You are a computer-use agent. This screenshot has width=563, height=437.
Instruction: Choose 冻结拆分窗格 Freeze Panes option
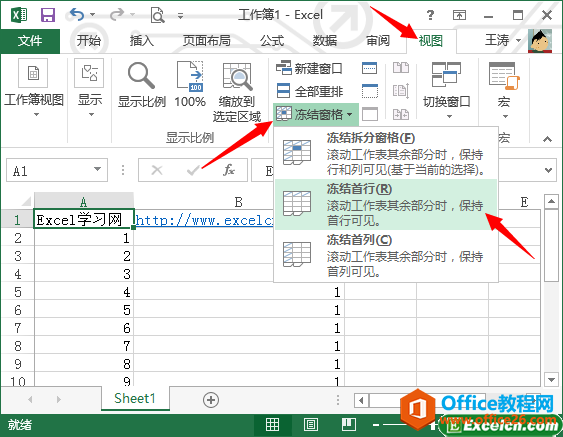click(x=386, y=154)
